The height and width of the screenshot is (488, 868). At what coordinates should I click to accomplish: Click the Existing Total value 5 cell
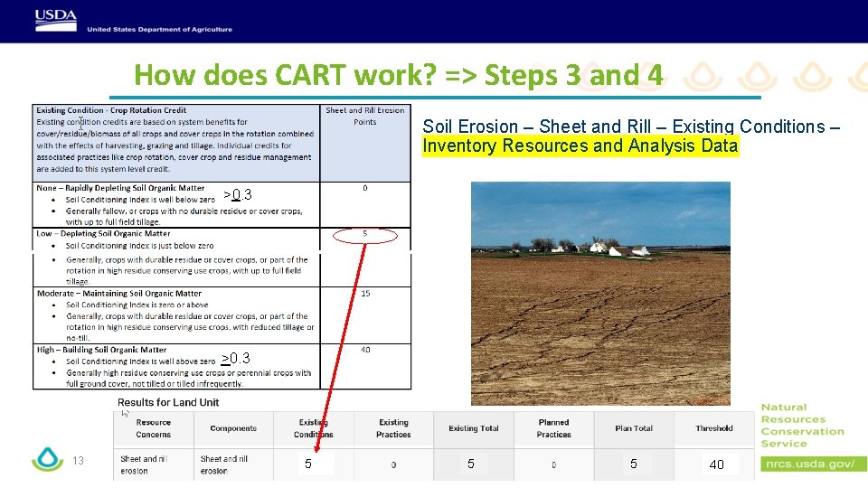pos(473,465)
